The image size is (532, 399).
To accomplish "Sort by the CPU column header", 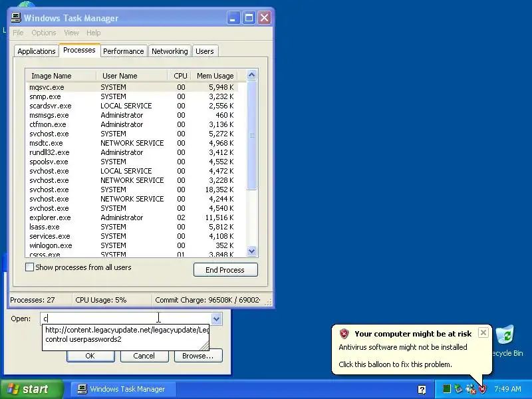I will pos(179,76).
